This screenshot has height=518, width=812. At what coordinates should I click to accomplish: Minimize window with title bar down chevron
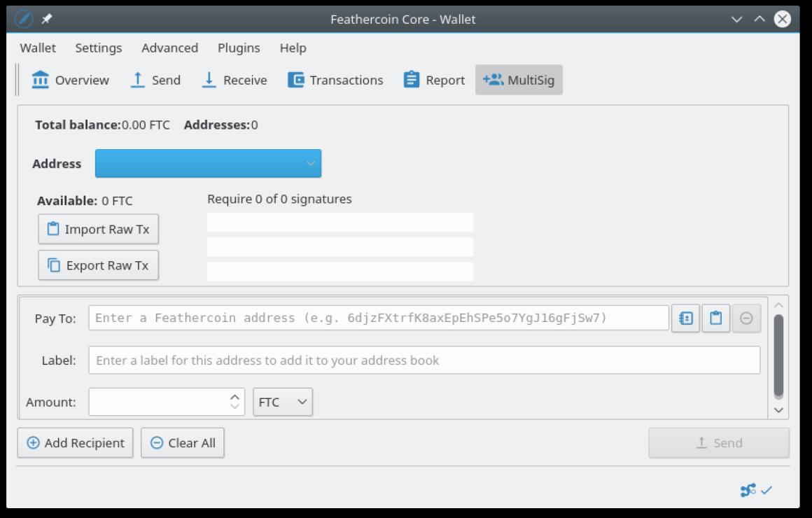pos(736,19)
